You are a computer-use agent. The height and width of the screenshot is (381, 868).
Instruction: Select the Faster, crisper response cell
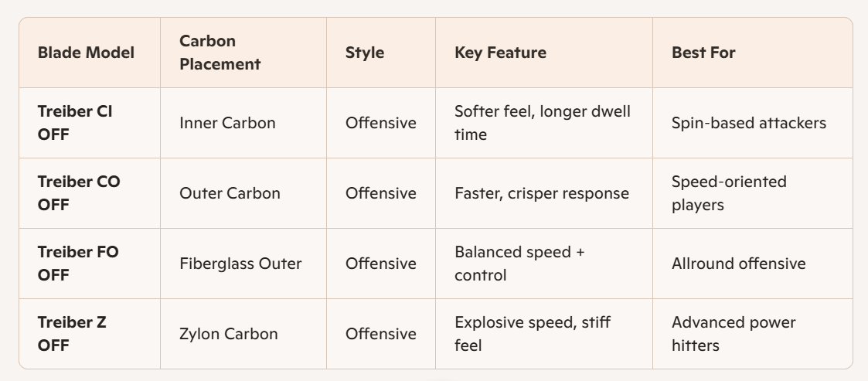tap(542, 193)
